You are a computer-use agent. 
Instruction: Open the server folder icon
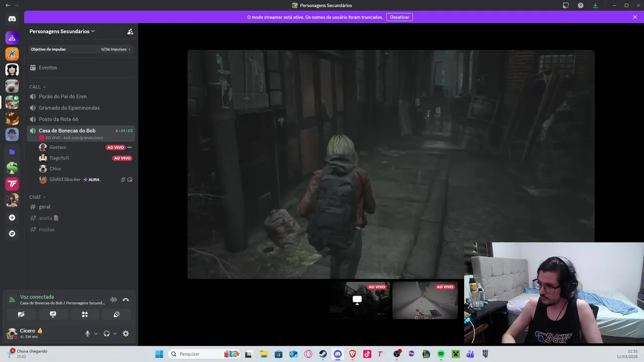(12, 151)
